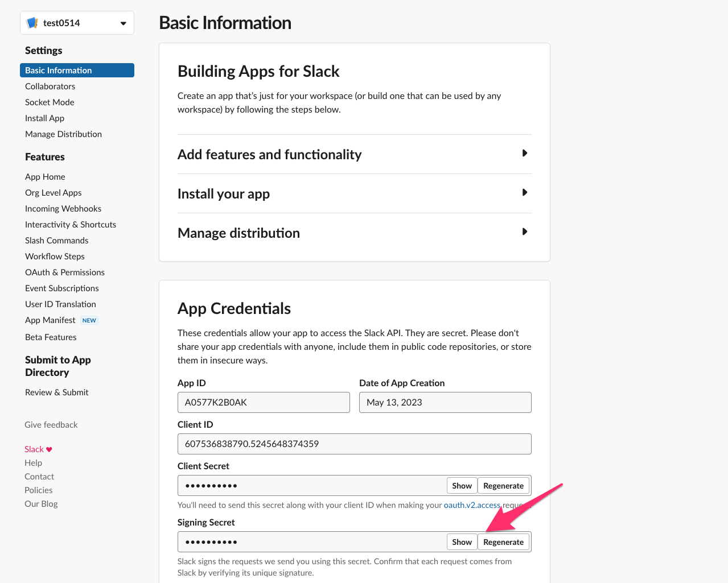This screenshot has width=728, height=583.
Task: Open the Beta Features section
Action: point(50,337)
